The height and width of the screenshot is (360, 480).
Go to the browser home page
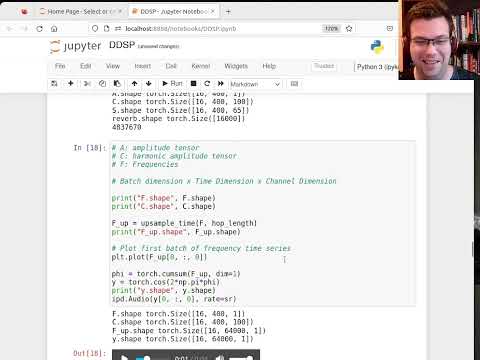click(x=54, y=29)
